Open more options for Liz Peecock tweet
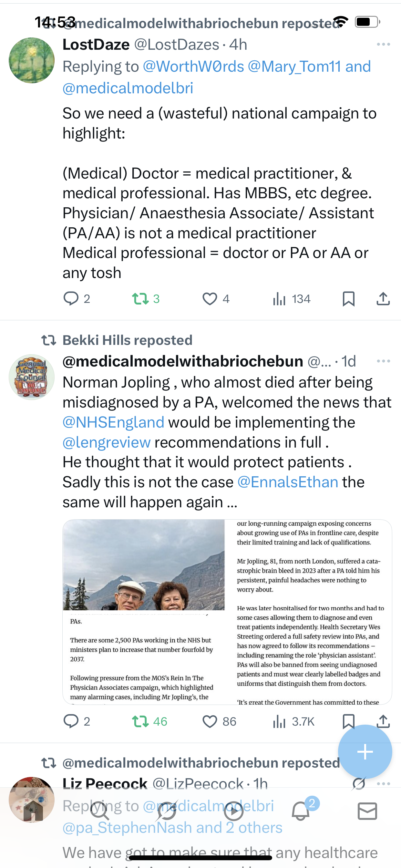Screen dimensions: 401x868 [x=384, y=783]
